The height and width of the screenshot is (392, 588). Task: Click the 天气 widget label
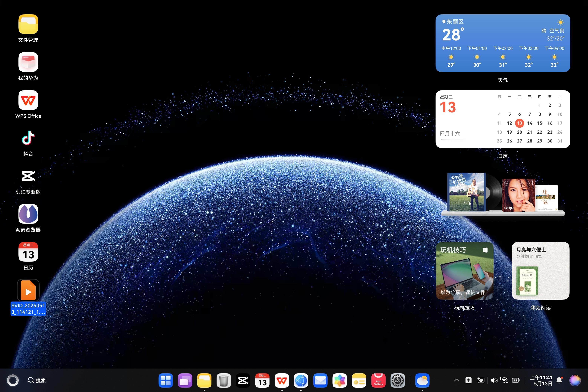503,80
